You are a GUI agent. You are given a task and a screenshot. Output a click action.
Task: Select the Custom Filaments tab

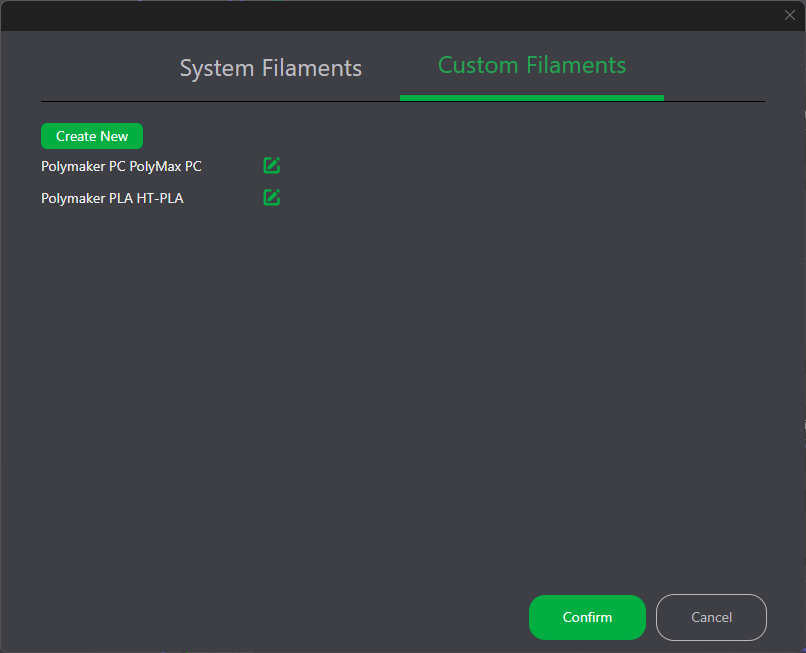click(532, 65)
